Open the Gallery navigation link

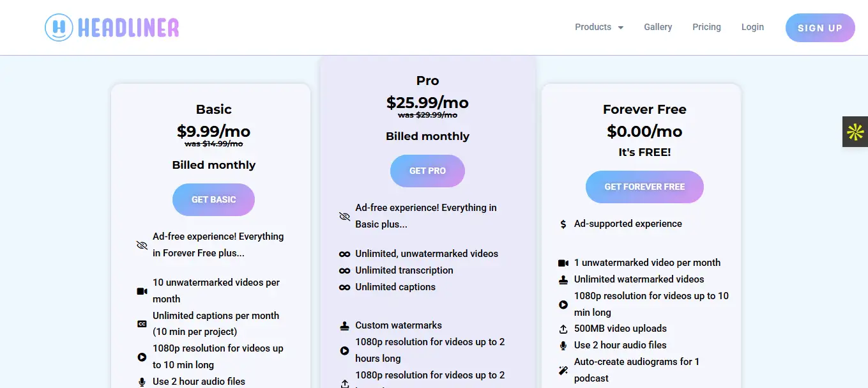coord(658,27)
